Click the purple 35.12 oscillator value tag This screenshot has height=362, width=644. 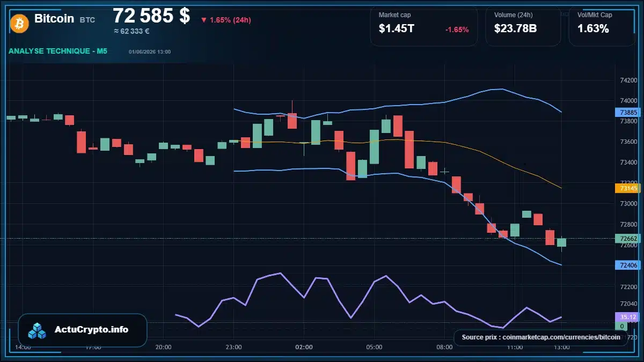pos(628,317)
